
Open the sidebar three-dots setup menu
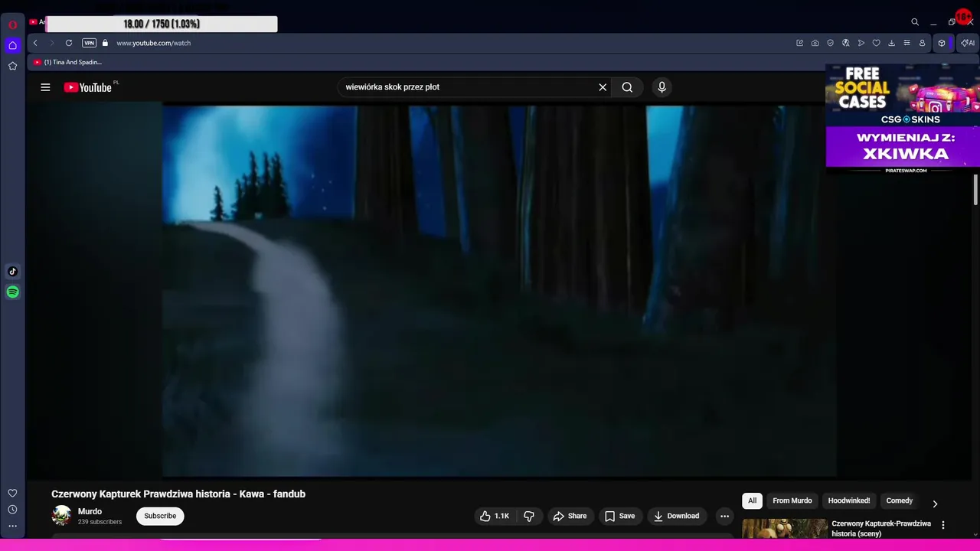12,526
